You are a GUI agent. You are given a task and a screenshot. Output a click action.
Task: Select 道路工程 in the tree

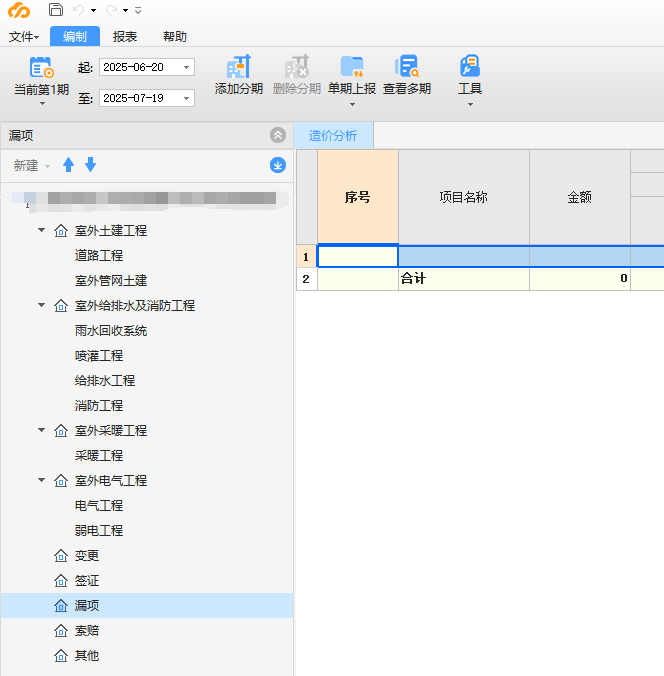(x=99, y=256)
